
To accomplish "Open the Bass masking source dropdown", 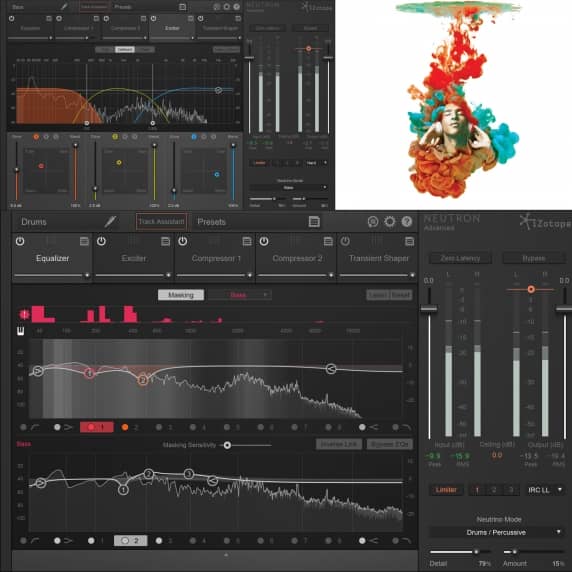I will pos(240,295).
